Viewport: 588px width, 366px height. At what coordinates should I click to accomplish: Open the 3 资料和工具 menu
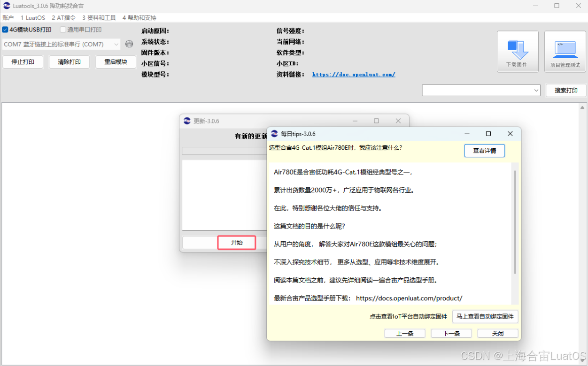(99, 17)
